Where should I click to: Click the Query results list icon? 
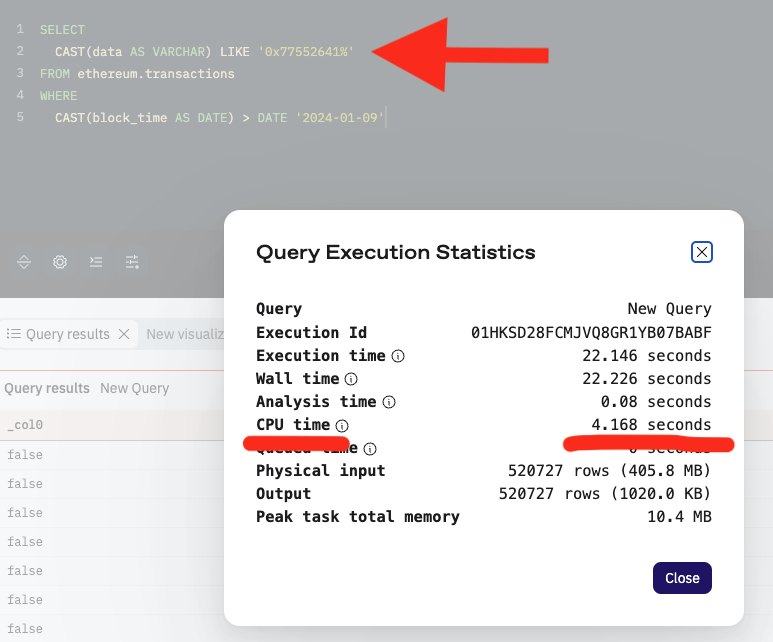tap(14, 334)
